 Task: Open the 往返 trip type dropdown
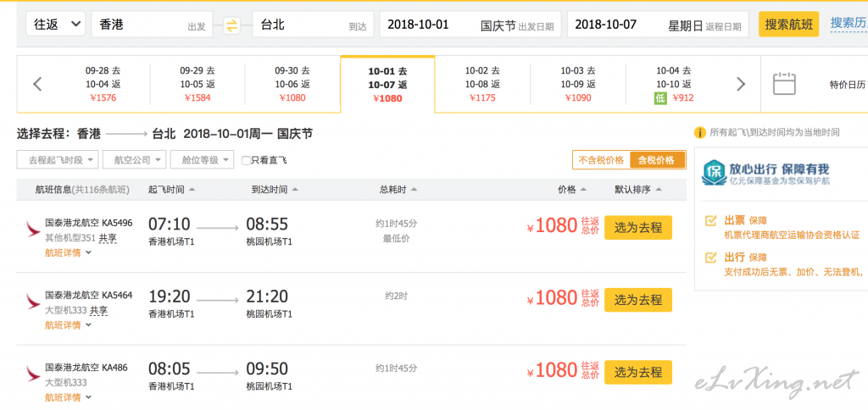point(55,25)
